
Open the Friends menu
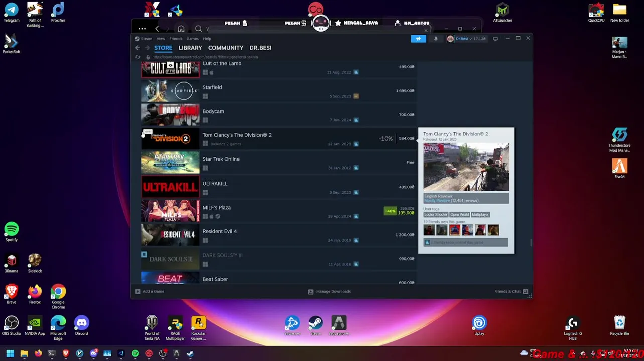pos(176,39)
